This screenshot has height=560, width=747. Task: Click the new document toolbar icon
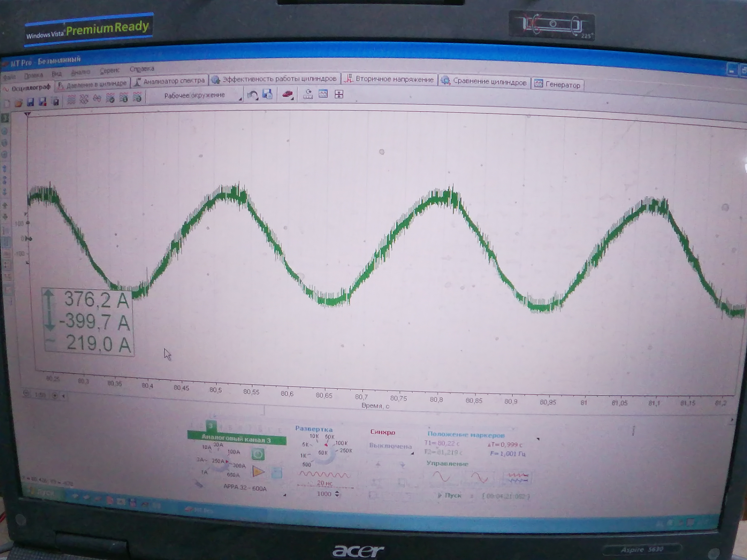[x=7, y=103]
